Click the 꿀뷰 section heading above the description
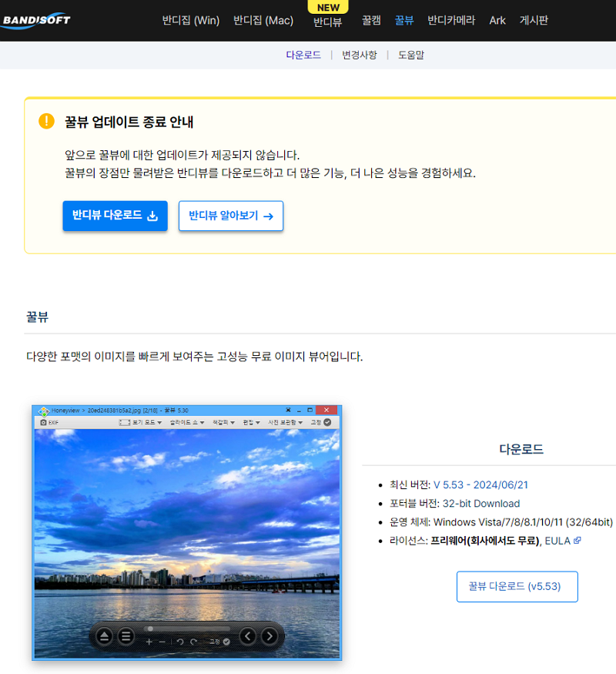616x674 pixels. [x=38, y=317]
